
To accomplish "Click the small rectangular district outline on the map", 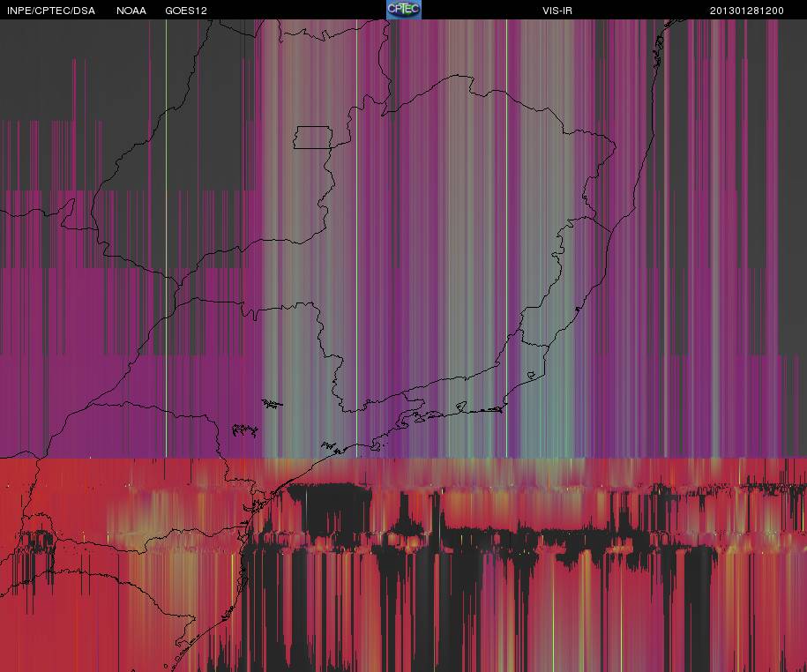I will [x=313, y=138].
